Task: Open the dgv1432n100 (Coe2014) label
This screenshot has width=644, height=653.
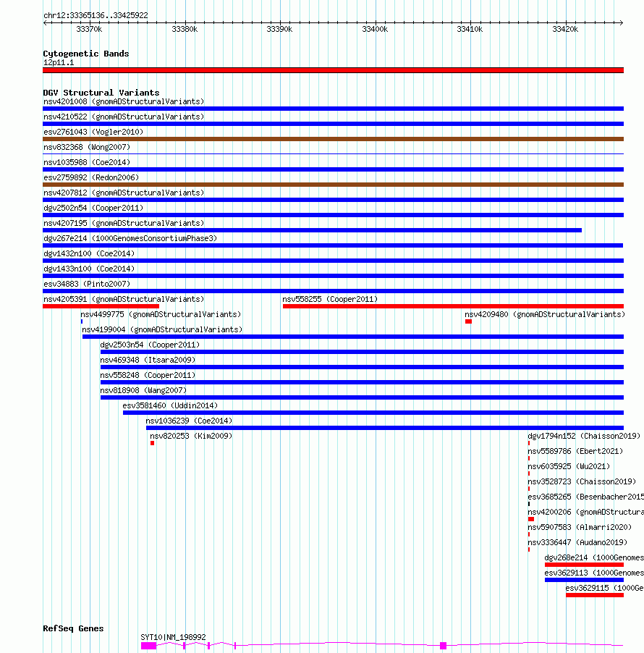Action: pyautogui.click(x=89, y=253)
